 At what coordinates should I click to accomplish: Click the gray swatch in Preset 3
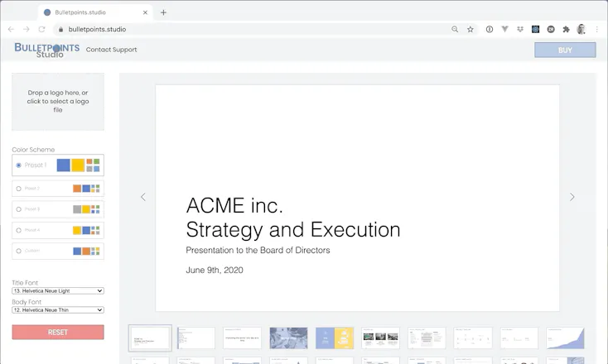click(77, 209)
